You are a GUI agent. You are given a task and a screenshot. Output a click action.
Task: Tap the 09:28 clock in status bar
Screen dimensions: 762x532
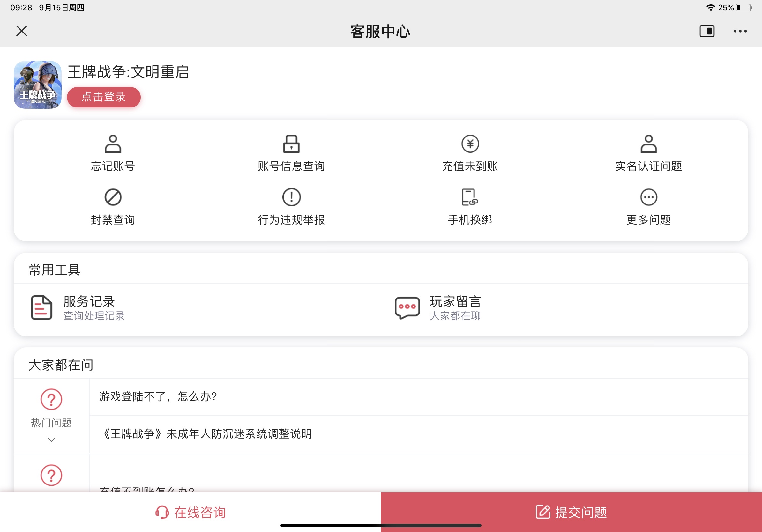21,8
